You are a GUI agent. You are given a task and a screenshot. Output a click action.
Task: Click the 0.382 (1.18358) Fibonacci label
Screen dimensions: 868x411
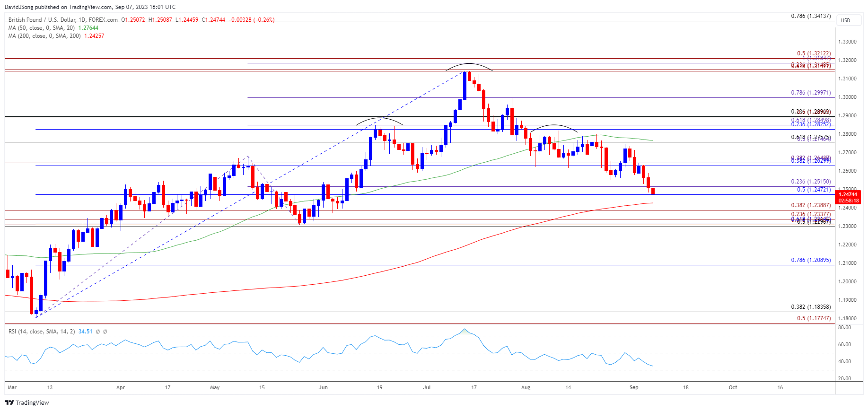point(811,307)
